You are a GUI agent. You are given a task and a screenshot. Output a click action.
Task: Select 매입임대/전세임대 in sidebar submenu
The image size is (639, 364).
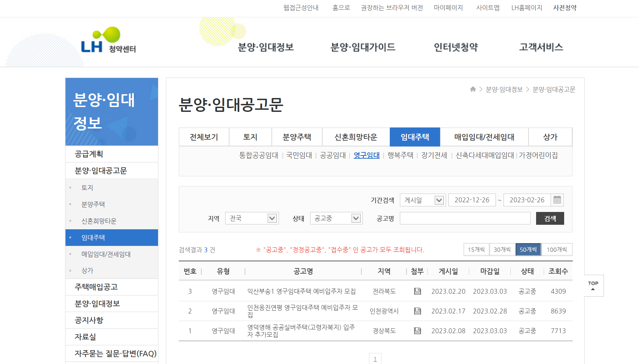(112, 254)
